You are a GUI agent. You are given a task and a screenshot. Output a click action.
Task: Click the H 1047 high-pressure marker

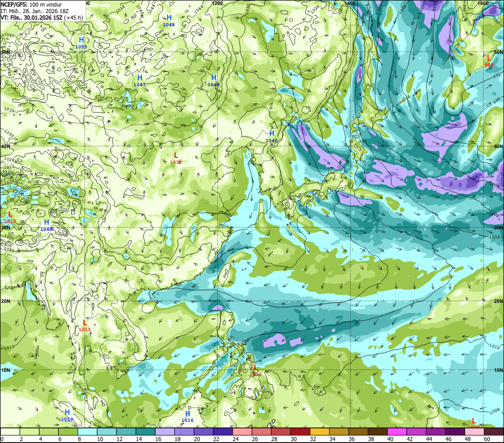(x=140, y=80)
